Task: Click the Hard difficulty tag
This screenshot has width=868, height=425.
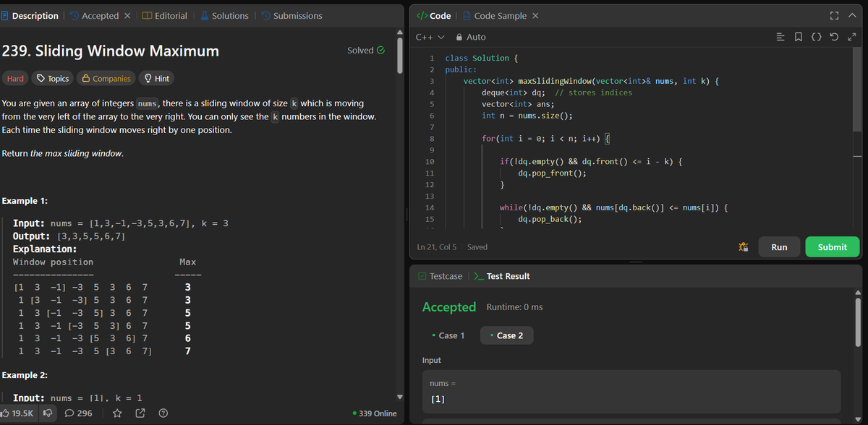Action: click(15, 78)
